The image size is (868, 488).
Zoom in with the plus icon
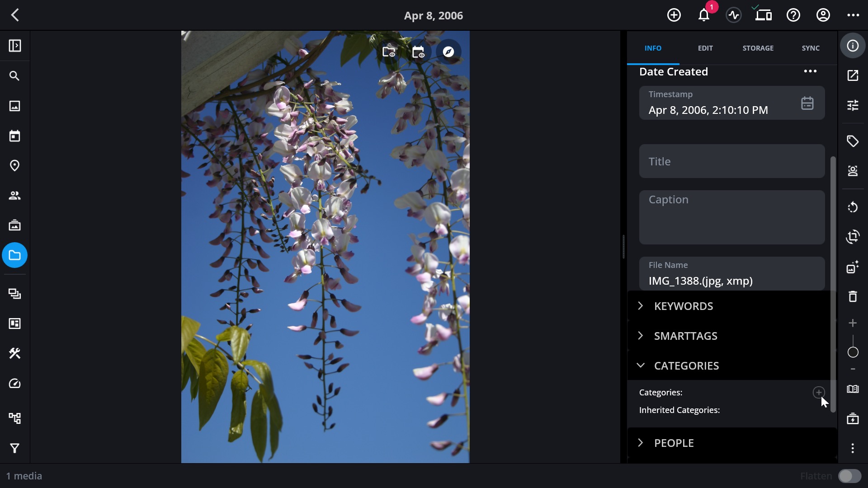(853, 323)
